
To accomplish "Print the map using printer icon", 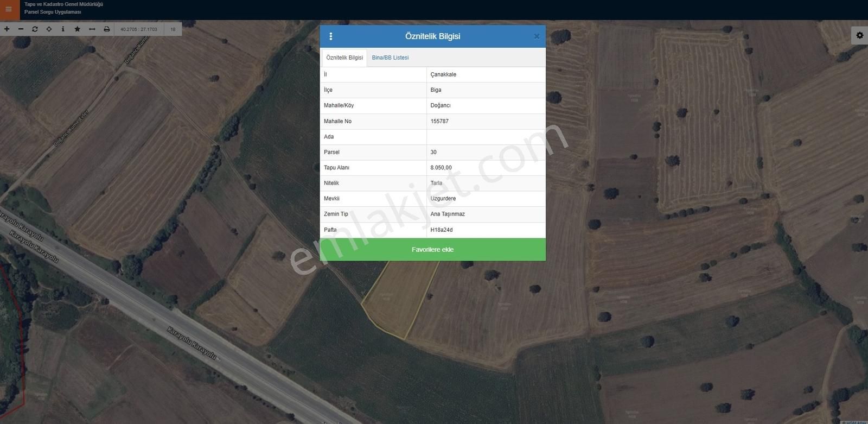I will pos(107,29).
